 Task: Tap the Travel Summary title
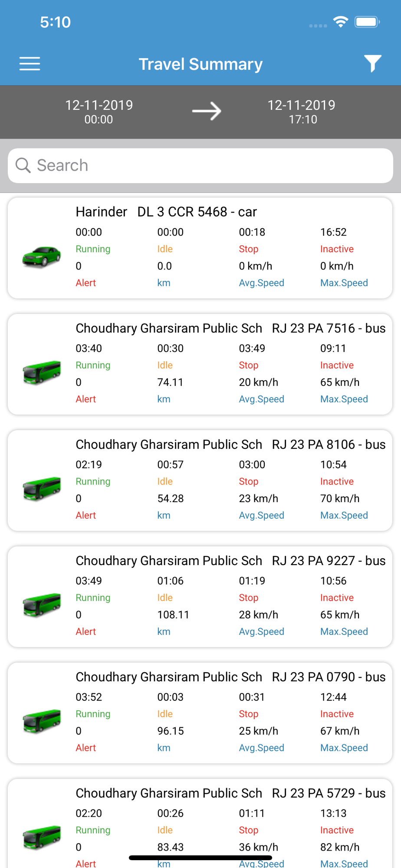click(x=200, y=64)
